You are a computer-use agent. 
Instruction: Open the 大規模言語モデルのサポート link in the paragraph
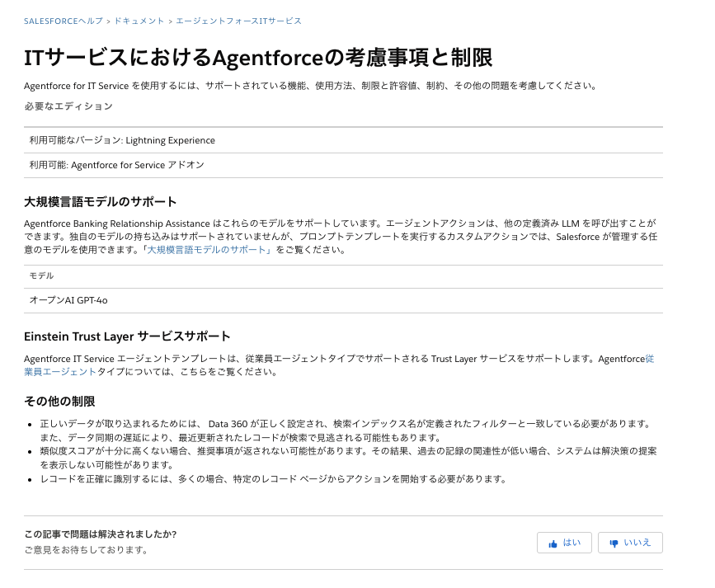(x=209, y=250)
